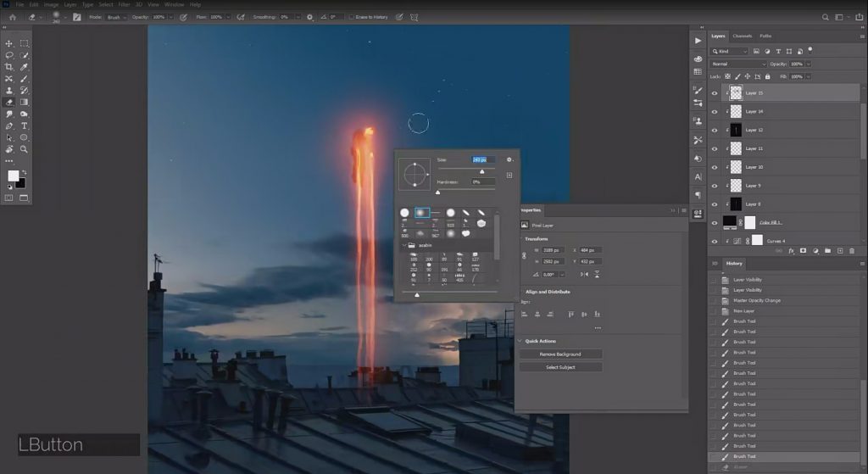
Task: Select the Clone Stamp tool
Action: coord(8,90)
